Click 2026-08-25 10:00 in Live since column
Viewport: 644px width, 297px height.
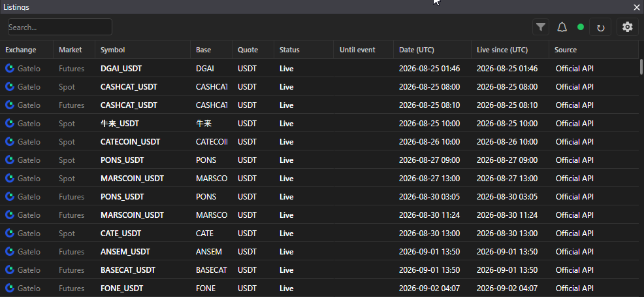click(x=507, y=124)
